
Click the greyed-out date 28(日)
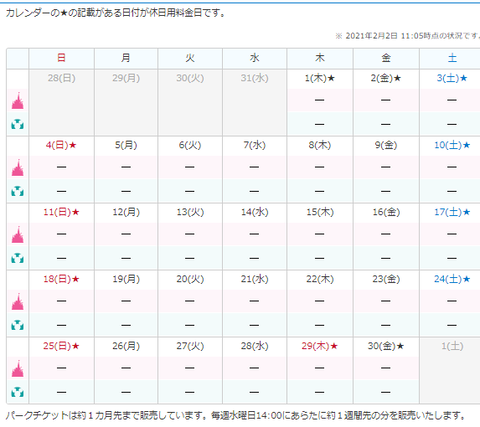click(x=61, y=78)
